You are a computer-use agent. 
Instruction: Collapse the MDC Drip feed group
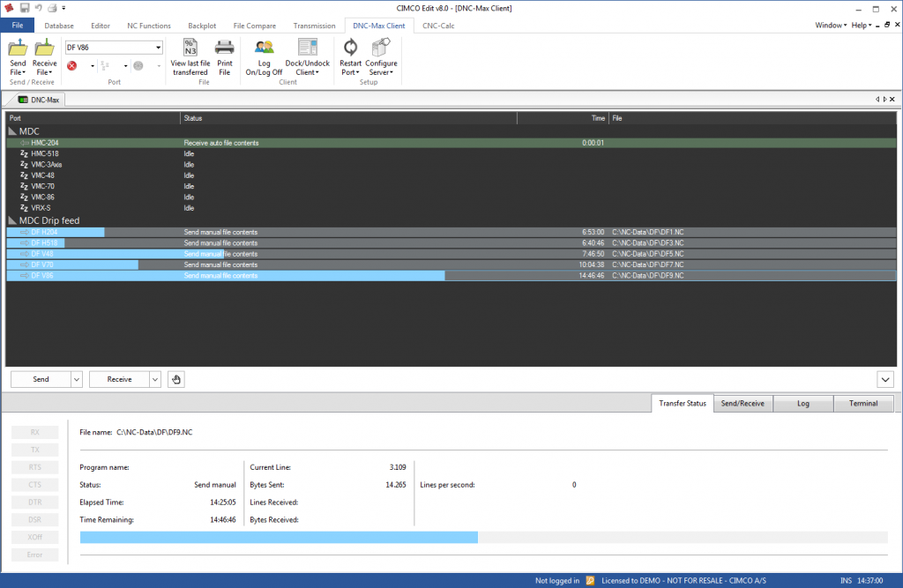pyautogui.click(x=12, y=220)
